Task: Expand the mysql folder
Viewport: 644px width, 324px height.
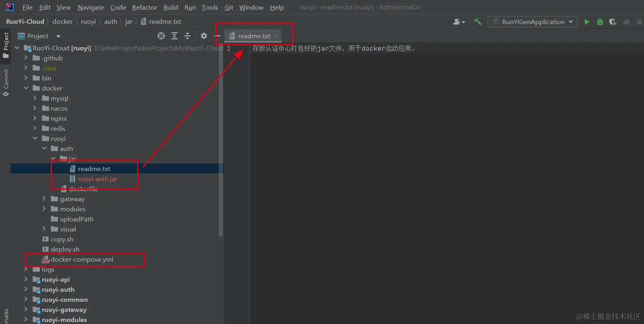Action: (35, 98)
